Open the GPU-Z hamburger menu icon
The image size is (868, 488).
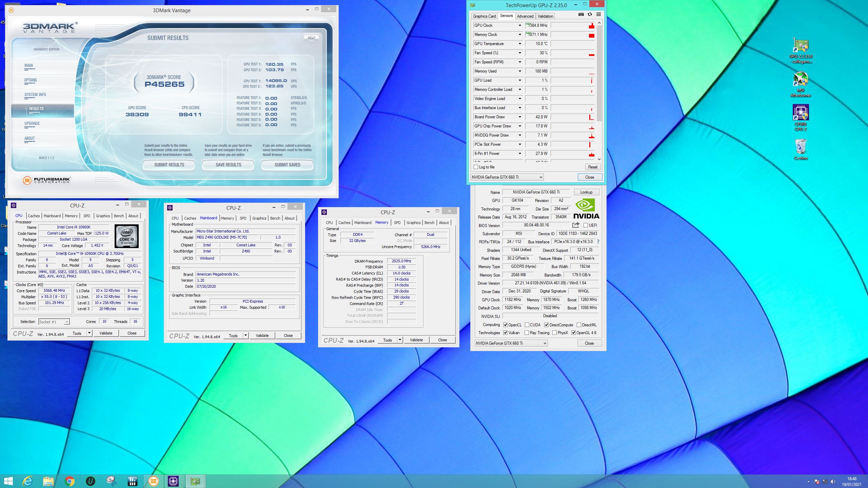point(598,15)
